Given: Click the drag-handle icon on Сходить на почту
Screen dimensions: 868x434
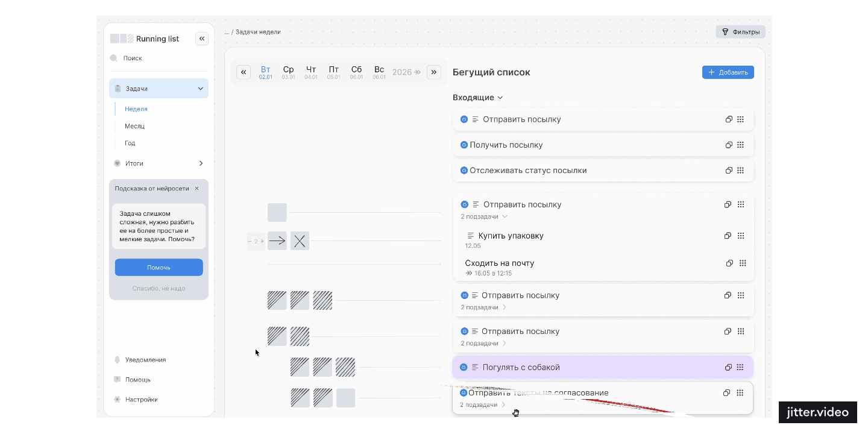Looking at the screenshot, I should click(x=743, y=263).
